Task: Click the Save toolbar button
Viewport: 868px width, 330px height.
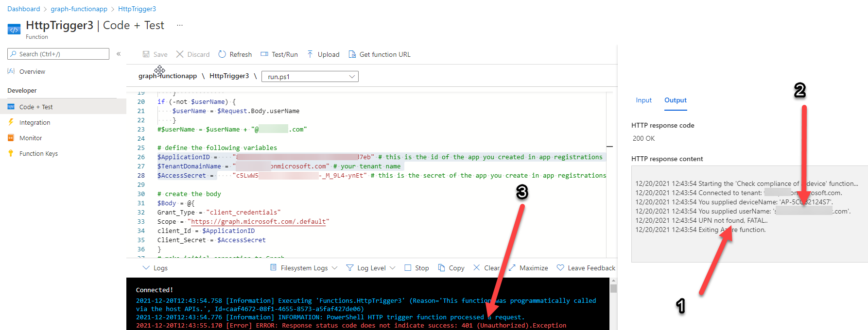Action: 155,54
